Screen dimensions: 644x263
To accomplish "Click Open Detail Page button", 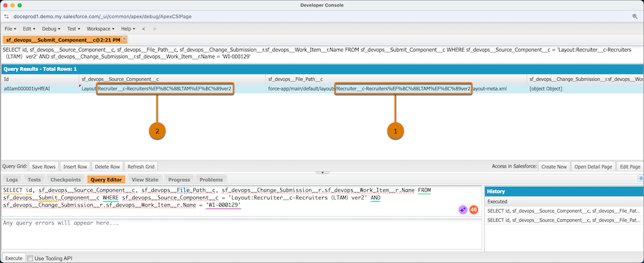I will [x=593, y=166].
